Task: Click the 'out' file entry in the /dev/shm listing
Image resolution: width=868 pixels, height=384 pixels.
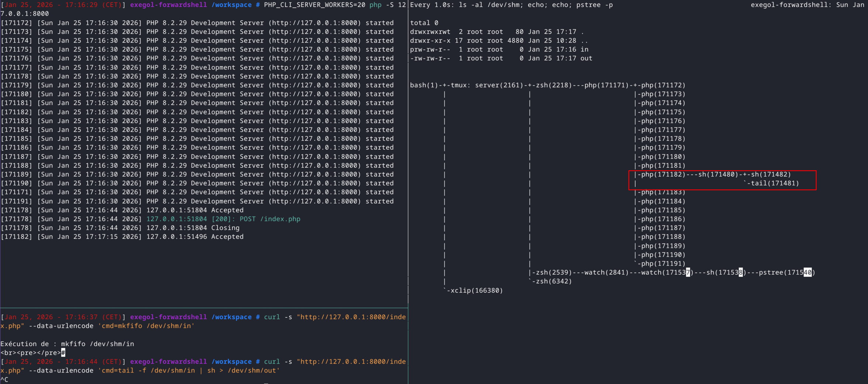Action: coord(587,58)
